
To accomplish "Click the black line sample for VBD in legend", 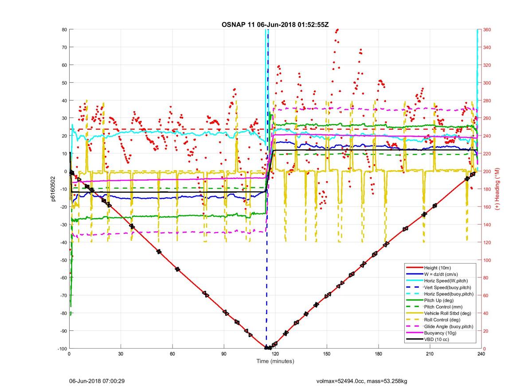I will (414, 339).
